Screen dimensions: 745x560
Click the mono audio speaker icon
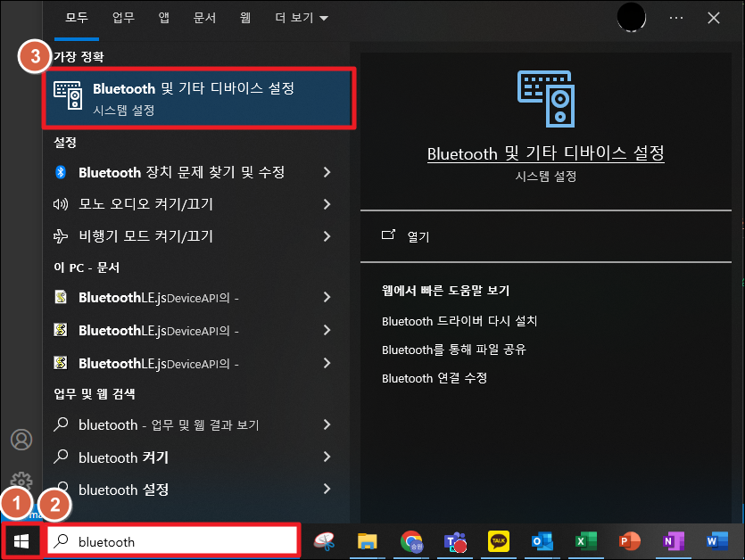click(x=61, y=204)
